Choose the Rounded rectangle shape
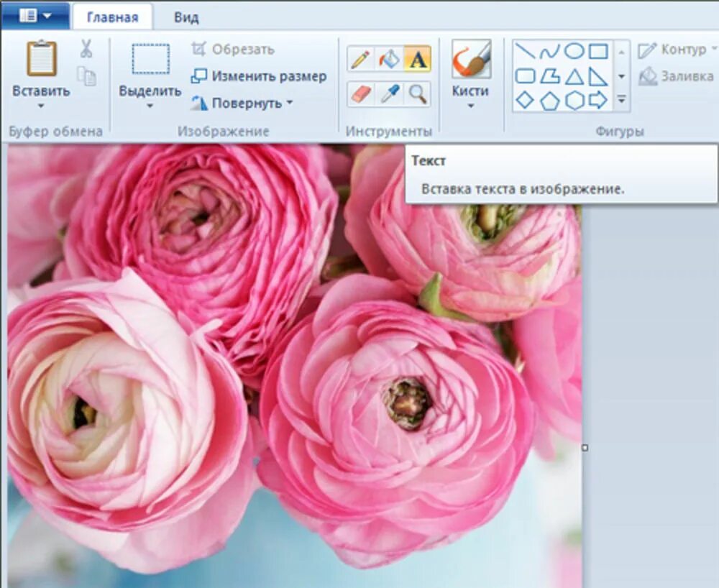The width and height of the screenshot is (719, 588). 525,75
